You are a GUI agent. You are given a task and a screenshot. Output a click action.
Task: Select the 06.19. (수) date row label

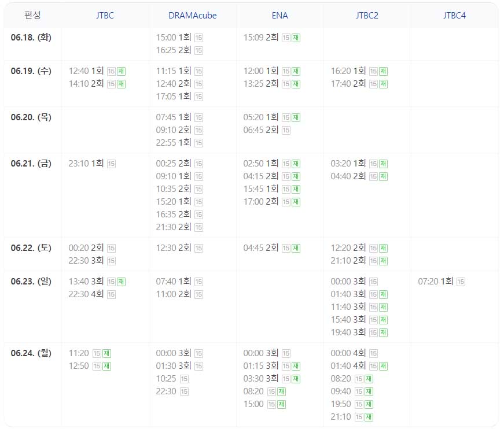[31, 71]
